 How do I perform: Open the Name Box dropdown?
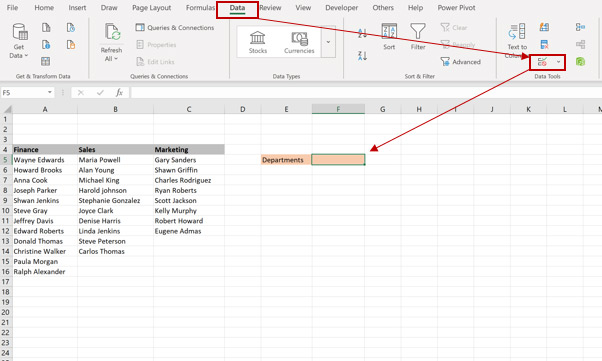[50, 93]
